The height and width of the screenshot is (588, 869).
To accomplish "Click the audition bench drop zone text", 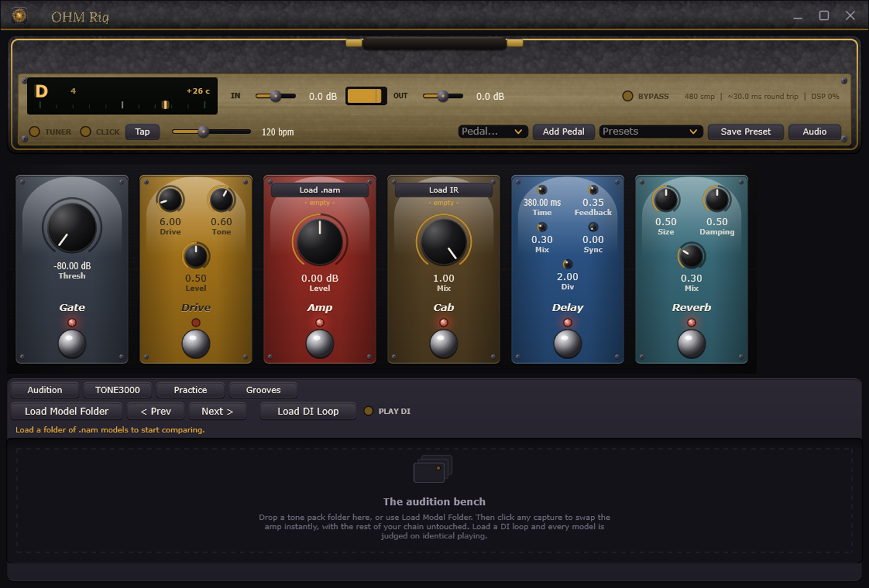I will [x=434, y=527].
